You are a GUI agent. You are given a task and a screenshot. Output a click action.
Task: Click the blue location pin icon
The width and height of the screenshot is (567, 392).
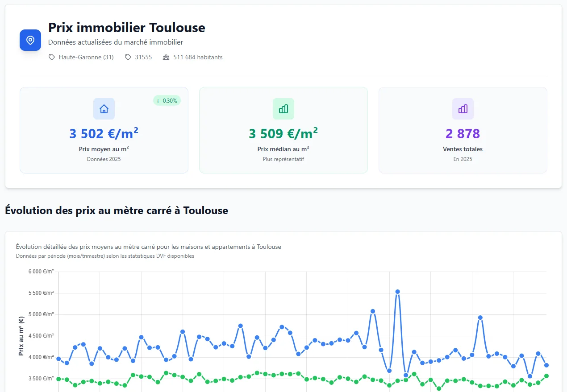(x=30, y=40)
